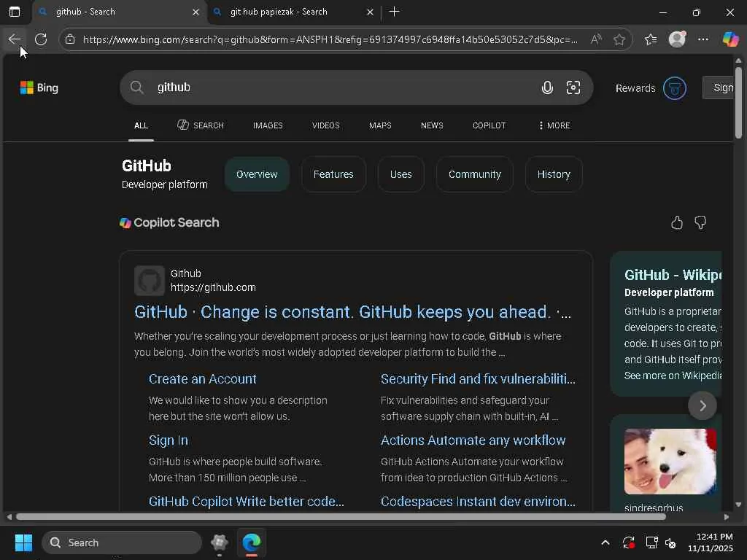Select the Features pill
The width and height of the screenshot is (747, 560).
click(x=333, y=174)
